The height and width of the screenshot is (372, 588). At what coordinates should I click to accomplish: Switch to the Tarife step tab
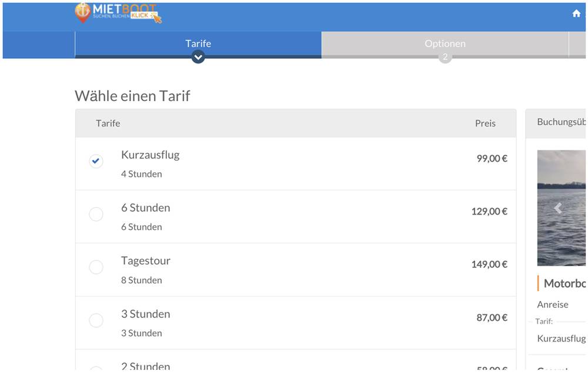tap(198, 43)
